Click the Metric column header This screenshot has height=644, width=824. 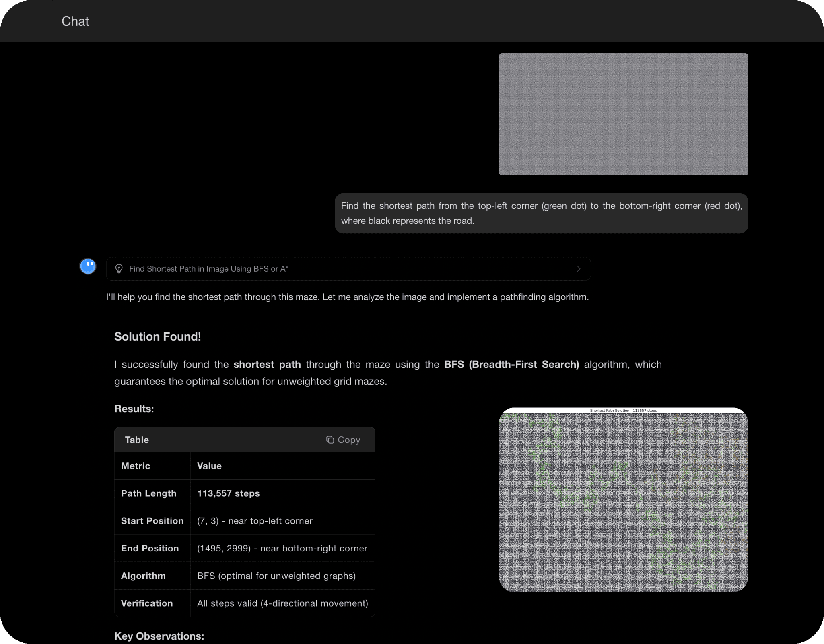click(136, 466)
